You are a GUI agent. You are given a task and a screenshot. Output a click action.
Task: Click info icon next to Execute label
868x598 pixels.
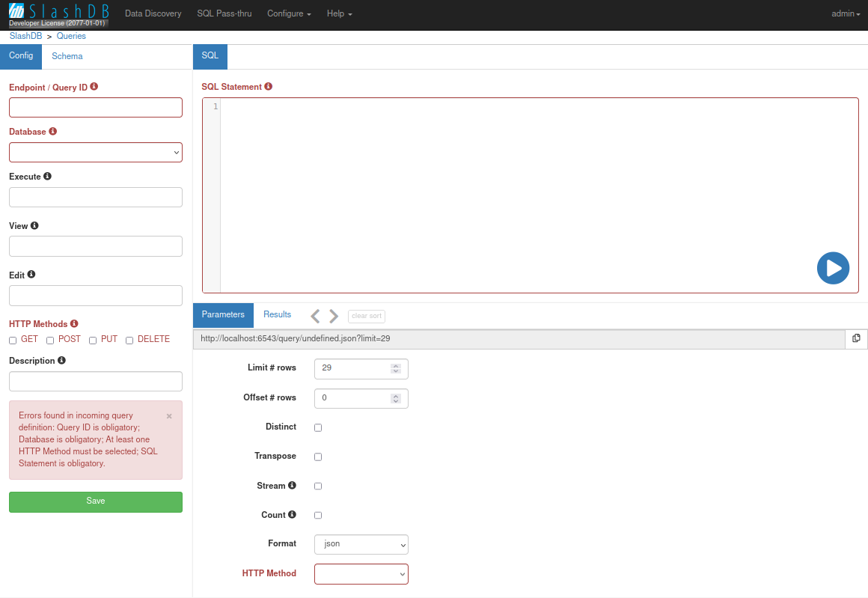(48, 176)
